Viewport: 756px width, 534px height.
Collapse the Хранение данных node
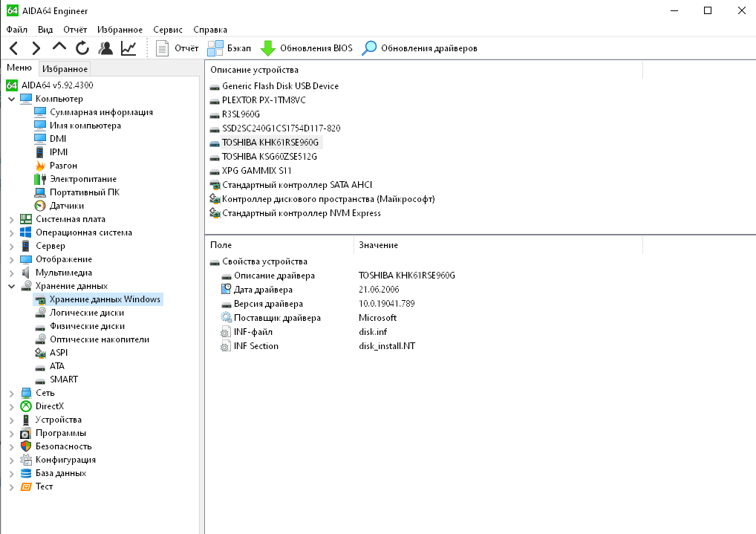12,286
